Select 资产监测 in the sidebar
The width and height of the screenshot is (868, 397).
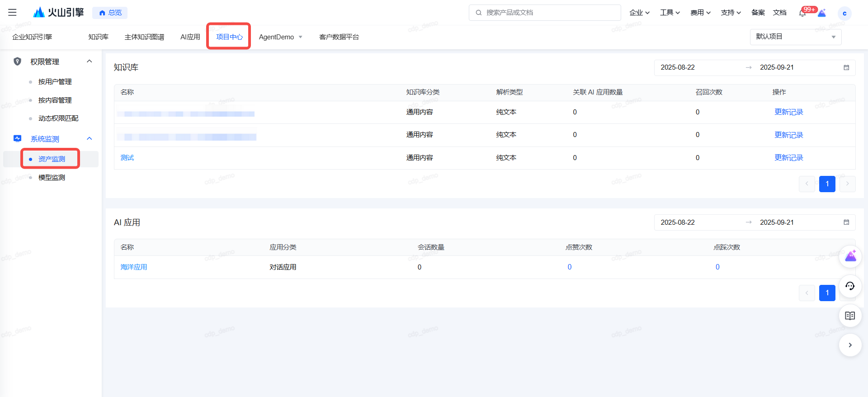click(x=52, y=159)
